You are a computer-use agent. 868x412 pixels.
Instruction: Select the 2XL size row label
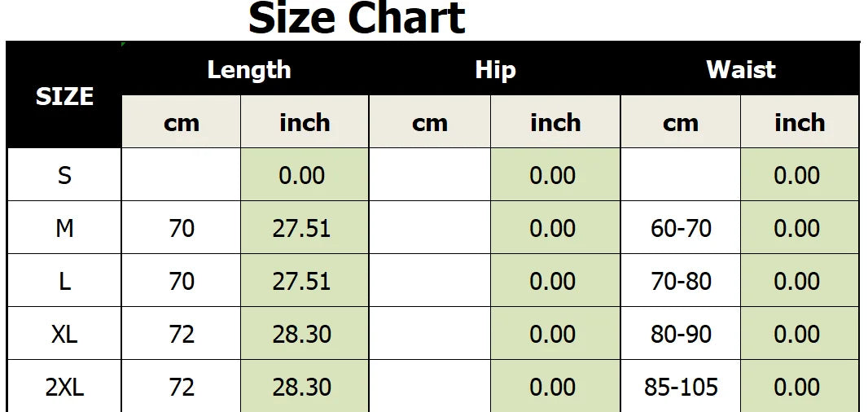click(64, 387)
